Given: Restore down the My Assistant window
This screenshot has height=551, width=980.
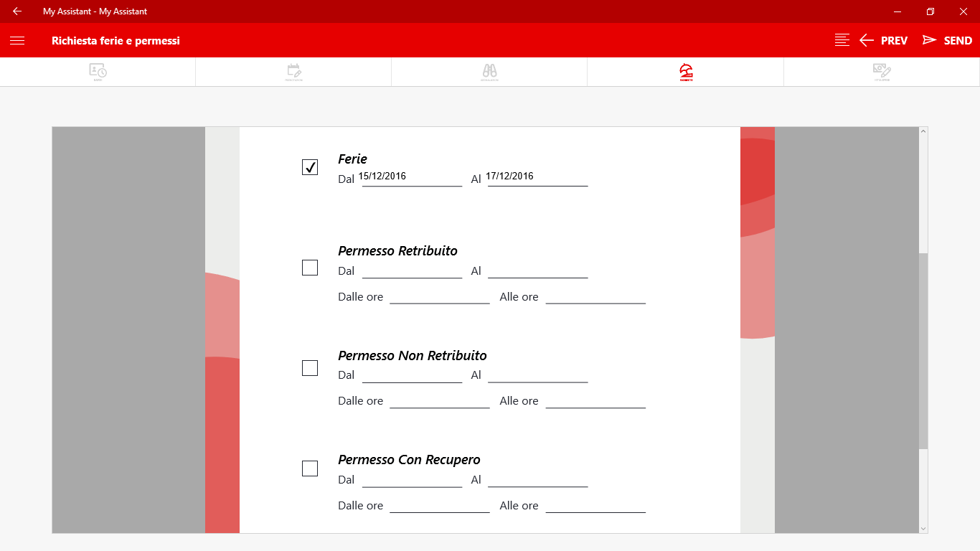Looking at the screenshot, I should [930, 11].
